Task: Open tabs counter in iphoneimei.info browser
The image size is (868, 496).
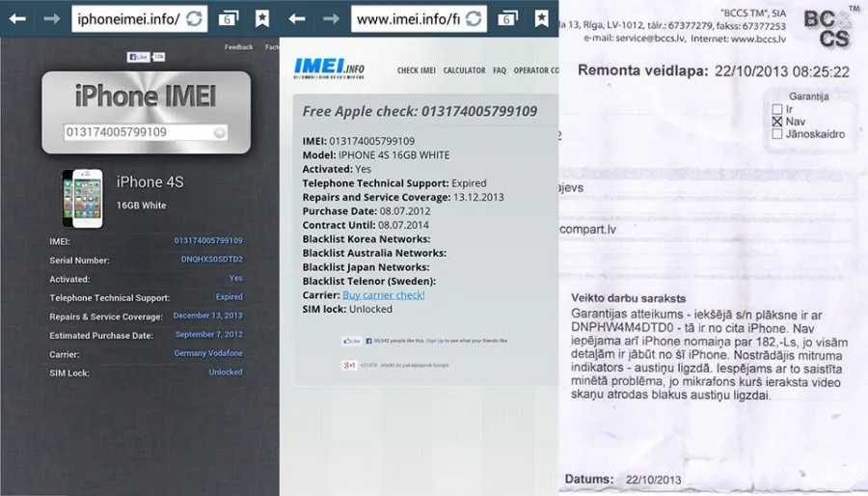Action: click(228, 19)
